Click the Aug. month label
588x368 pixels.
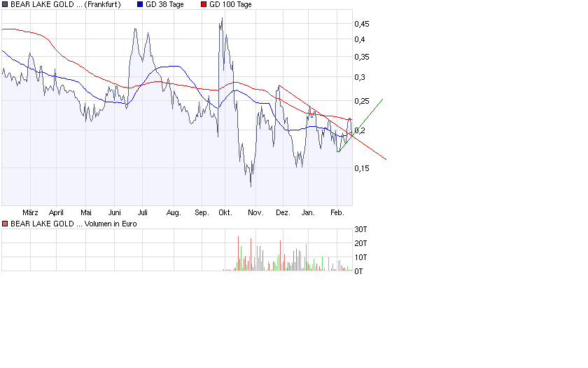174,213
